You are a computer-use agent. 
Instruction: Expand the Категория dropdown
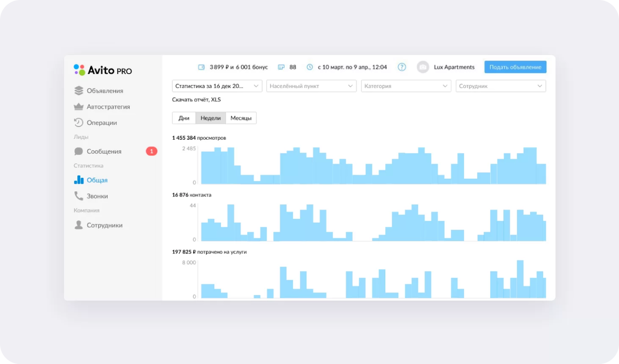pyautogui.click(x=406, y=86)
